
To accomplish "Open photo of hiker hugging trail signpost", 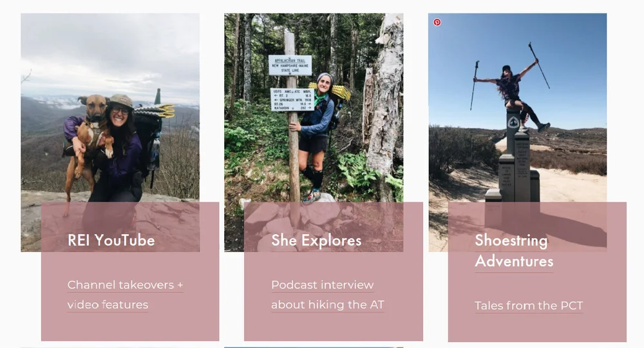I will pos(314,108).
